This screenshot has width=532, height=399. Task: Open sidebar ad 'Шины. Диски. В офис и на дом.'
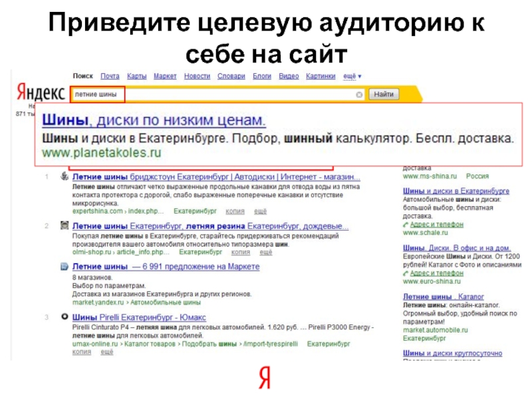coord(457,247)
